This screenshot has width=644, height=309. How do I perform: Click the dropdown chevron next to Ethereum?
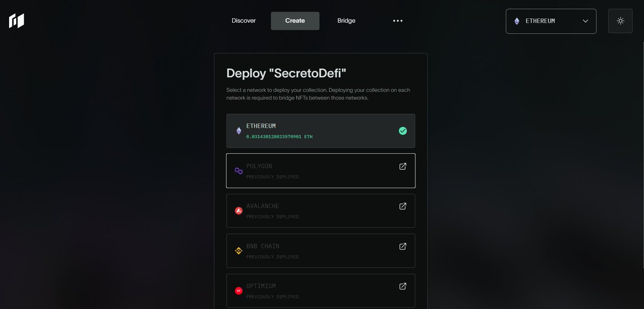click(x=585, y=21)
